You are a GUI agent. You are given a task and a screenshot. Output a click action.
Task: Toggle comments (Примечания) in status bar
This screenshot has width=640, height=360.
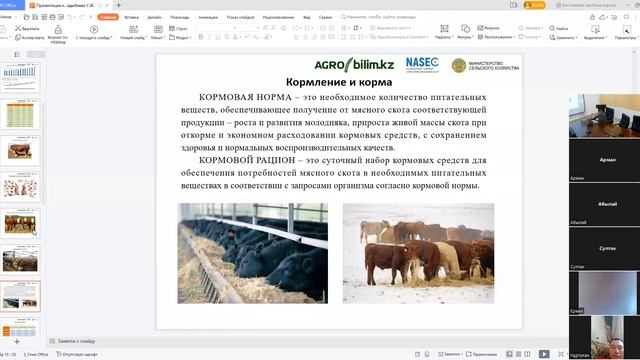point(482,354)
